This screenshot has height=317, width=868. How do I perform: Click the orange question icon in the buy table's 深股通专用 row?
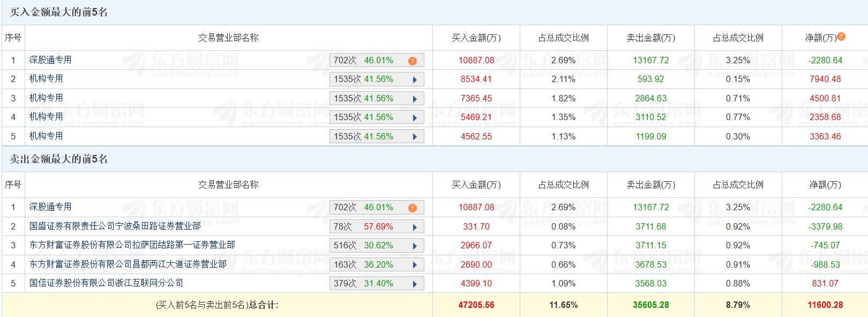click(x=412, y=61)
